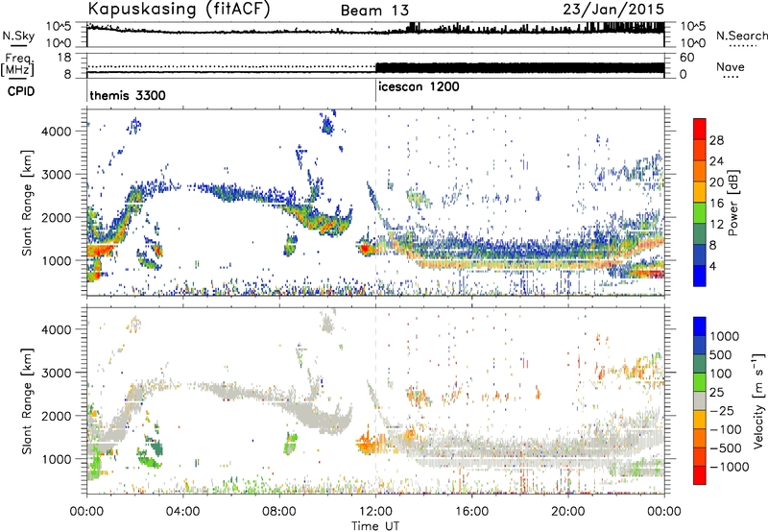The image size is (768, 532).
Task: Click the bright blue Power segment below 4
Action: coord(700,276)
